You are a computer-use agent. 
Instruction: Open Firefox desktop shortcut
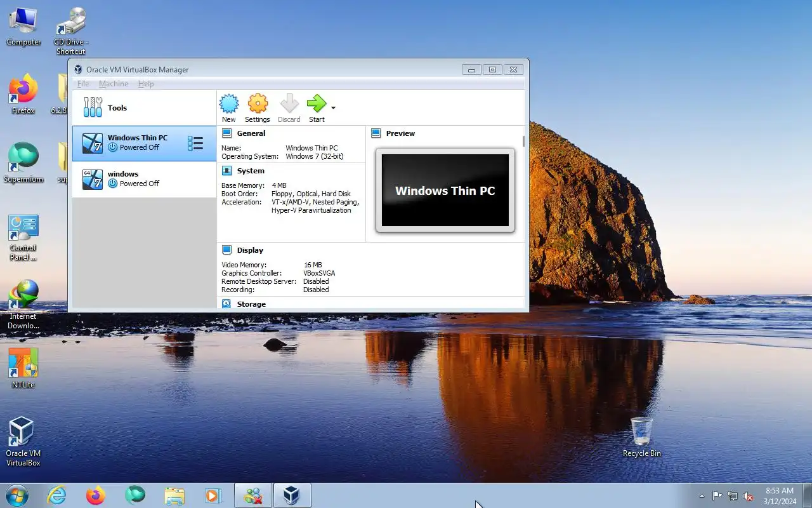pos(23,95)
